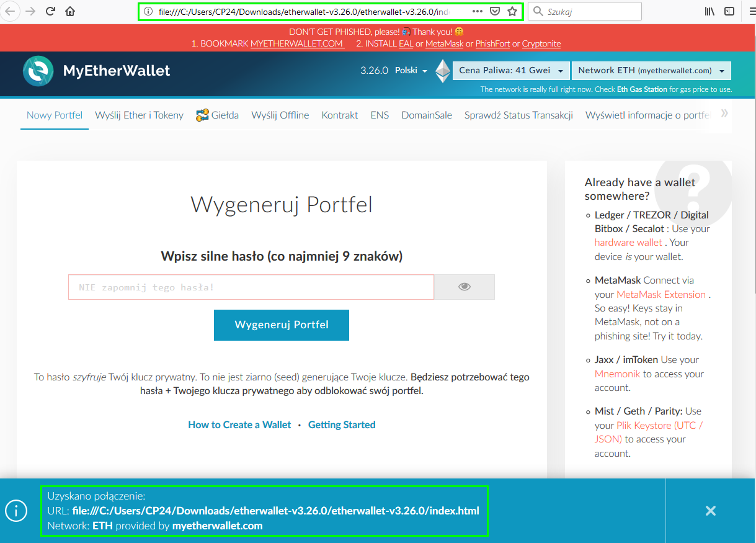Select the Nowy Portfel tab
This screenshot has width=756, height=543.
55,115
